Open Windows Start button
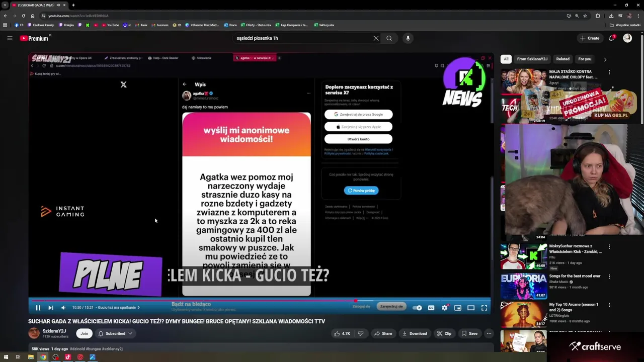Viewport: 644px width, 362px height. coord(5,357)
